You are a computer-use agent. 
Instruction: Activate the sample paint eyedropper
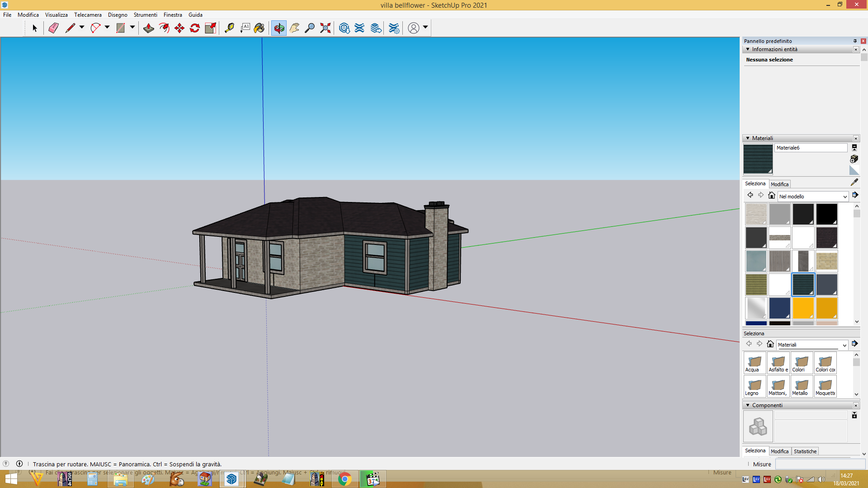(854, 183)
